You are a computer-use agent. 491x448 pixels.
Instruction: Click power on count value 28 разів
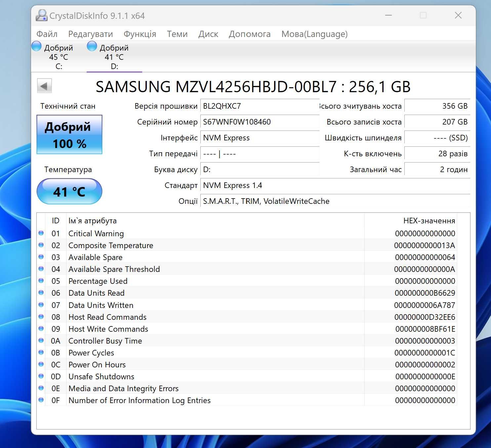coord(437,154)
